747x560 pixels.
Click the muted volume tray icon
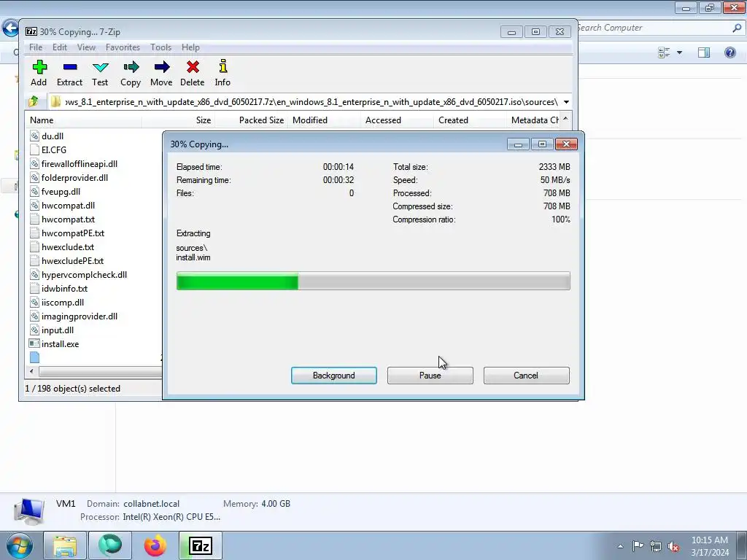pyautogui.click(x=673, y=547)
